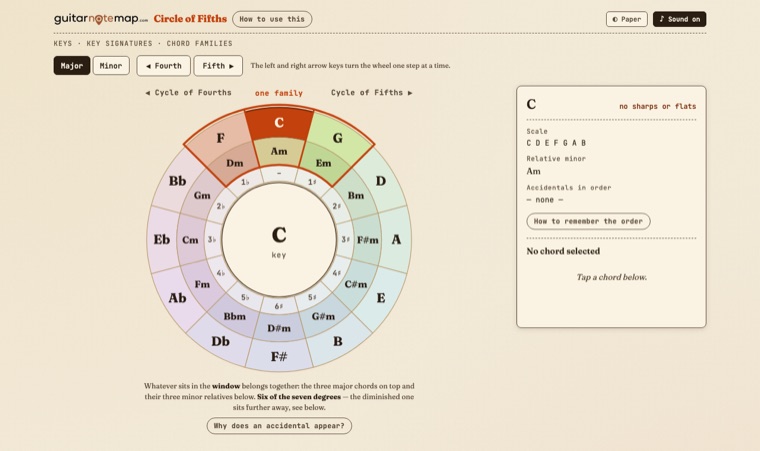This screenshot has height=451, width=760.
Task: Click the Cycle of Fifths arrow label
Action: (371, 93)
